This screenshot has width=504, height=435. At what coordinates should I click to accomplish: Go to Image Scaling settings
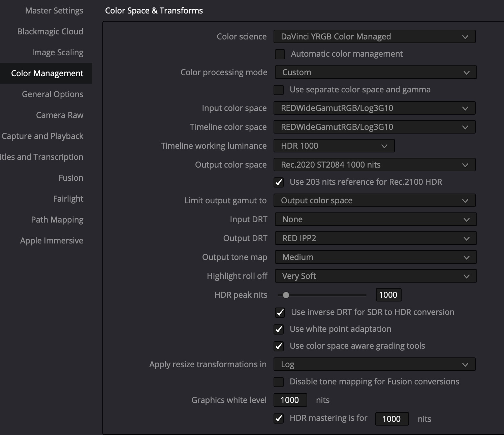58,53
